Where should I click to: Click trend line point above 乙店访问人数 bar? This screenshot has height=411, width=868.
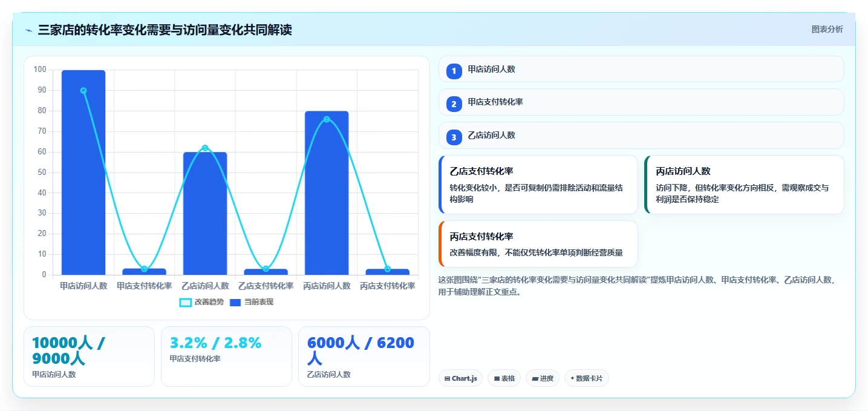tap(205, 148)
